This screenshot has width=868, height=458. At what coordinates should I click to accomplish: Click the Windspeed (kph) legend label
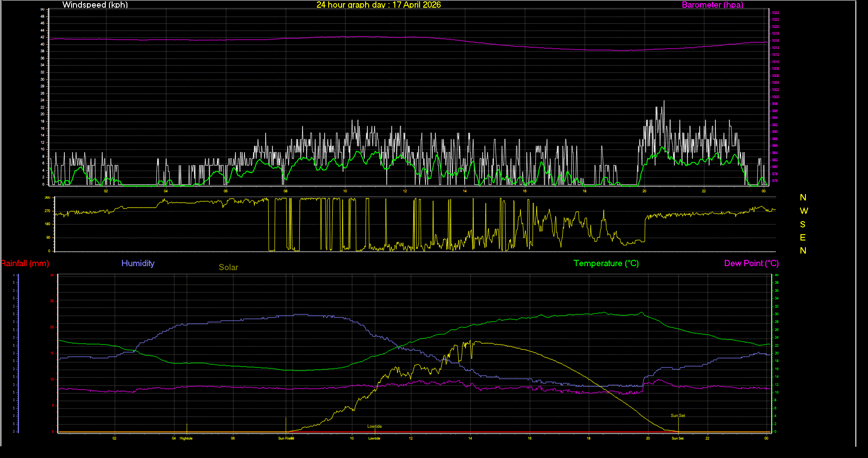[x=95, y=5]
